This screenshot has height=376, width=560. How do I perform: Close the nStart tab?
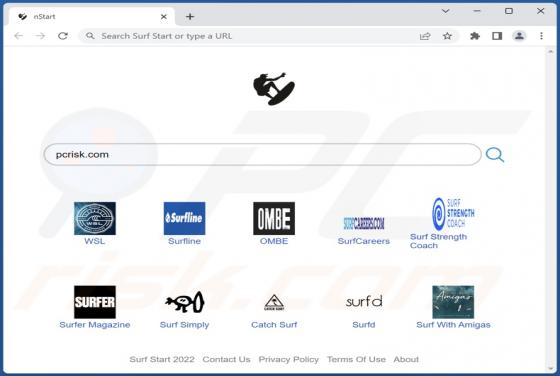tap(164, 17)
